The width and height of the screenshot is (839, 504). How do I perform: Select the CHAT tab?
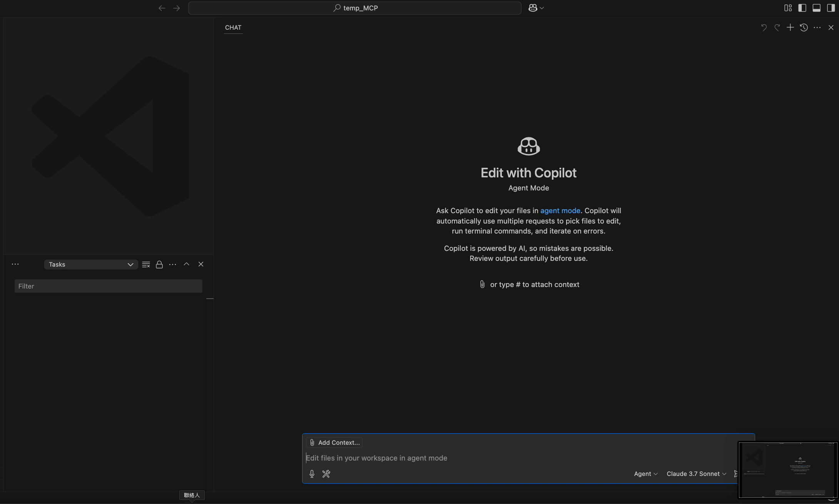tap(233, 27)
